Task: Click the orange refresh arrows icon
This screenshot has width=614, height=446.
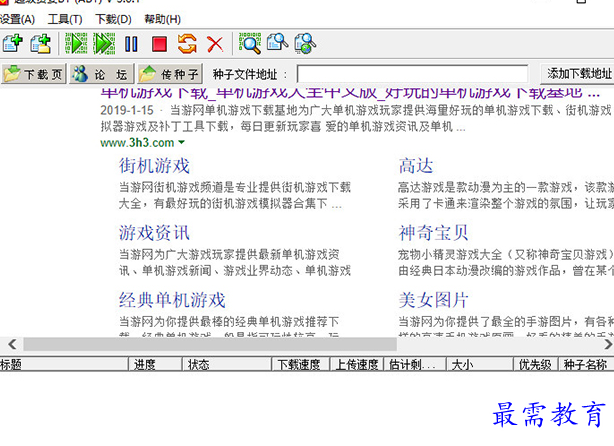Action: [x=187, y=43]
